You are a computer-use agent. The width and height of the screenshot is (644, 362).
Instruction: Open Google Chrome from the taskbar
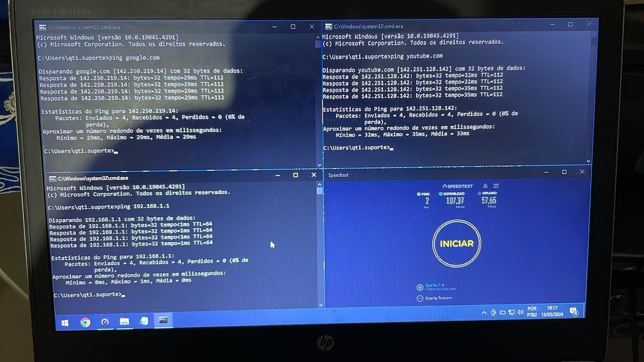[x=85, y=322]
